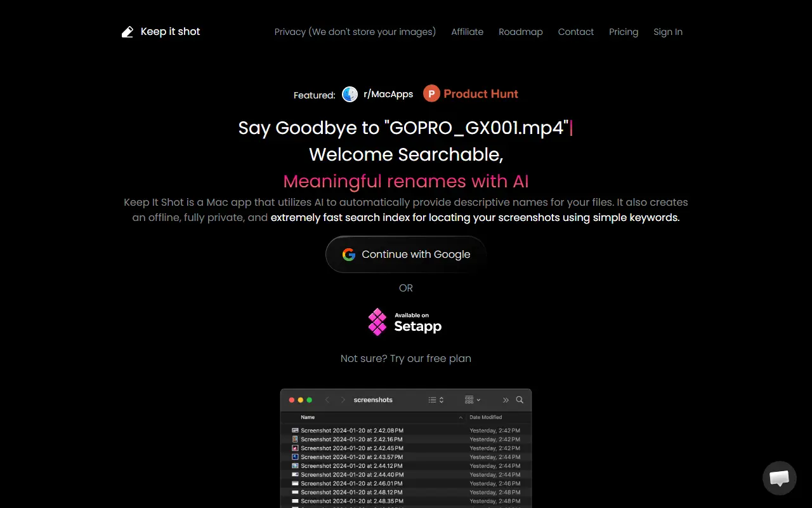Open the grouping dropdown arrow in Finder preview

click(478, 400)
